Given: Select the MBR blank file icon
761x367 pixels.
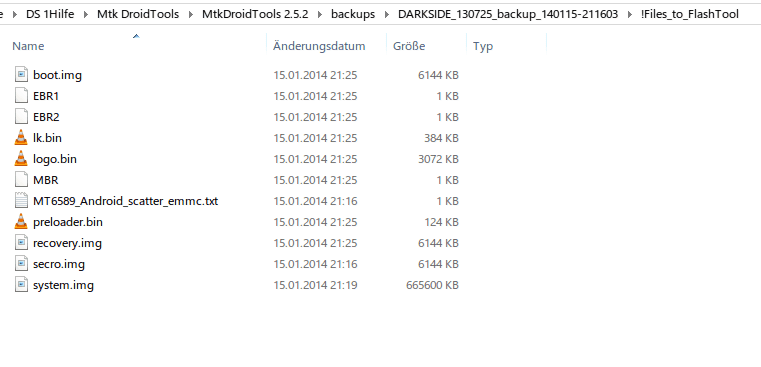Looking at the screenshot, I should [x=21, y=180].
